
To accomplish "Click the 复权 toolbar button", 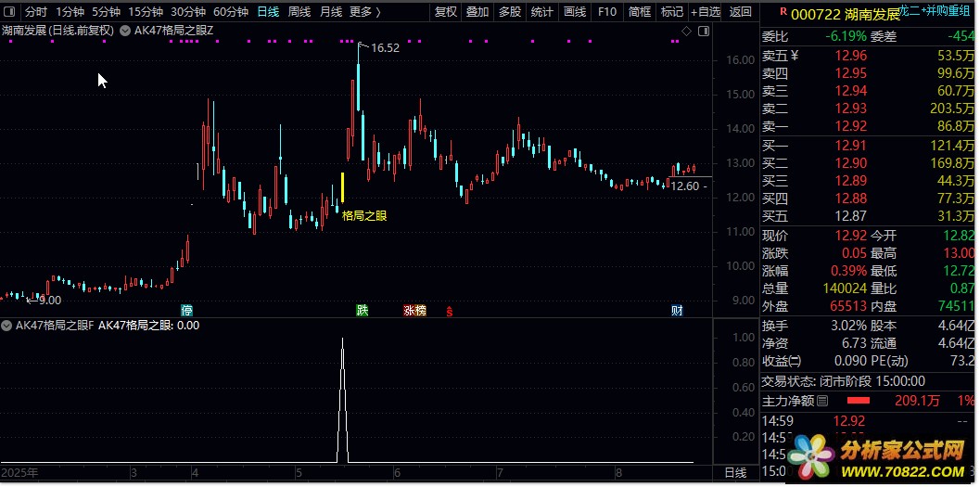I will coord(446,11).
